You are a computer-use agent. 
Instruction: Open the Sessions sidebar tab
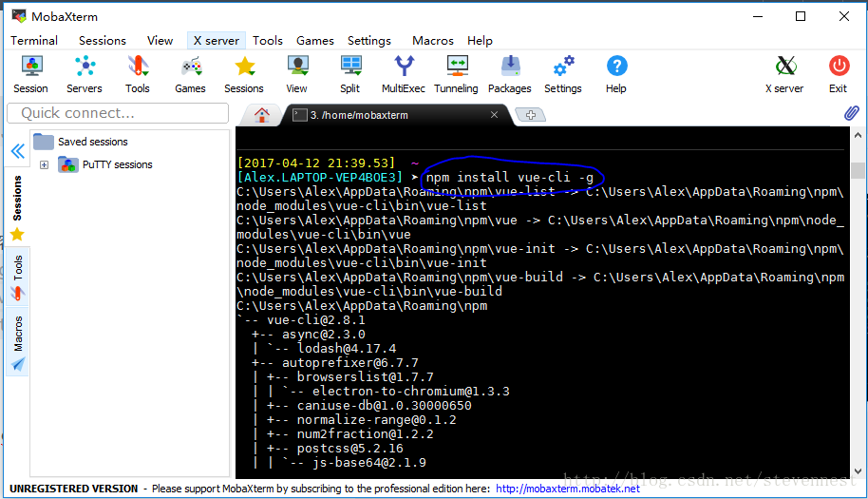pos(18,208)
